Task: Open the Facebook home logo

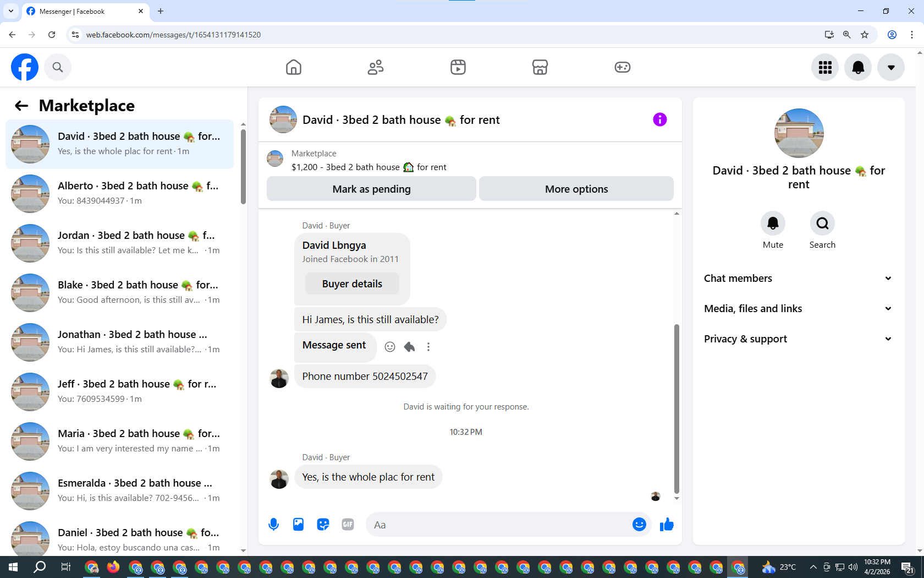Action: coord(25,67)
